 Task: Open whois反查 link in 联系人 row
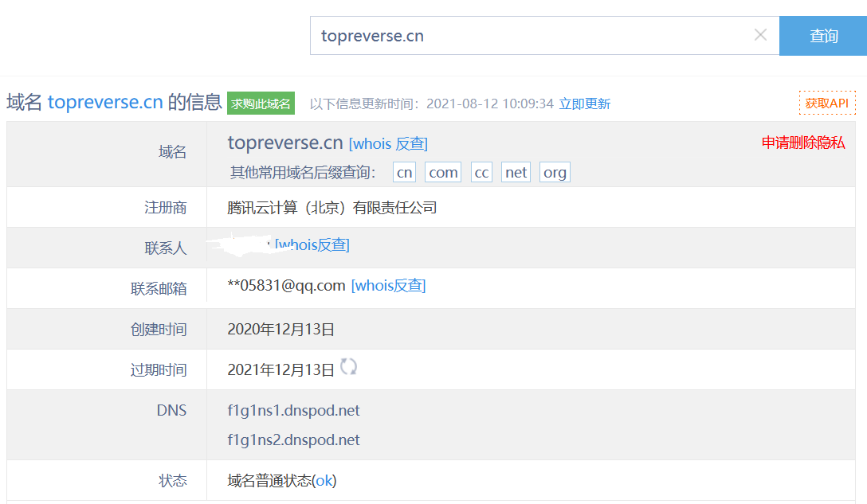312,244
